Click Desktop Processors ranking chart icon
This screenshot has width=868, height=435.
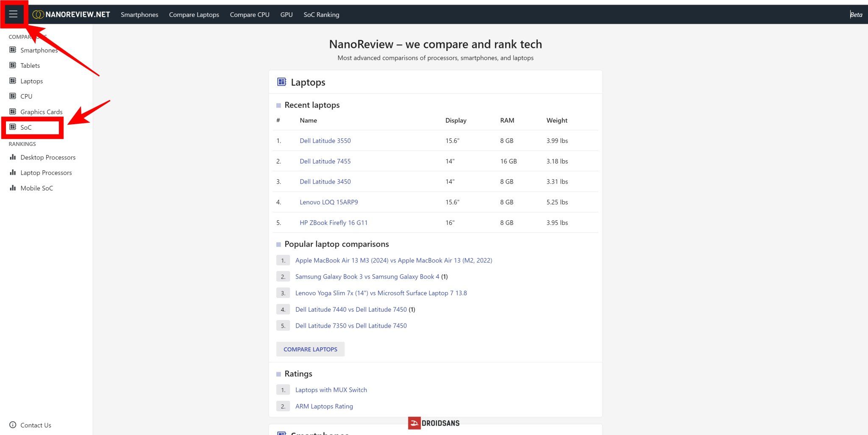pyautogui.click(x=13, y=157)
